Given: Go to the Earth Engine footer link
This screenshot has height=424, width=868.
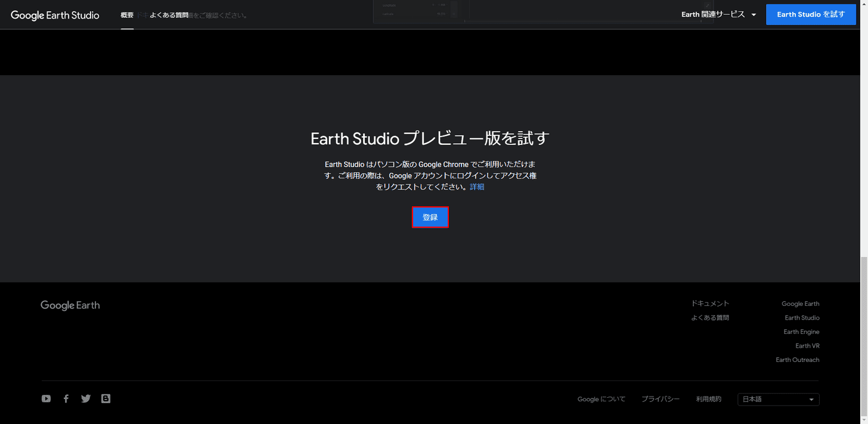Looking at the screenshot, I should point(801,332).
